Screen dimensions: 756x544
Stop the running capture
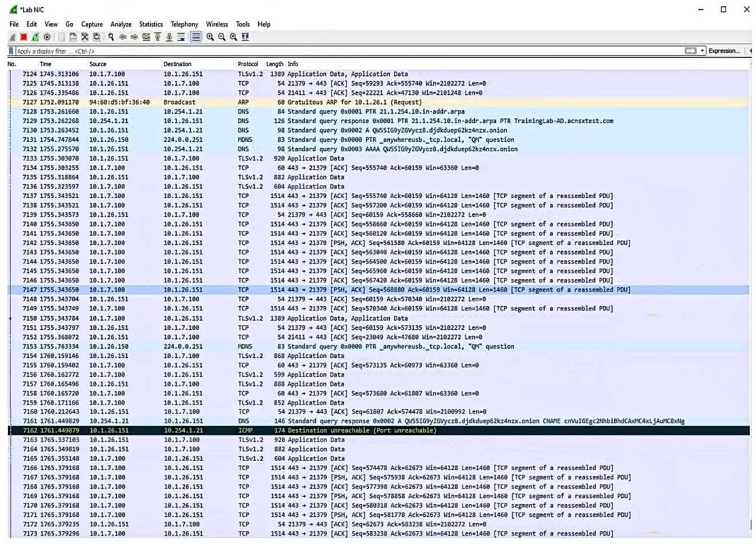click(x=23, y=38)
